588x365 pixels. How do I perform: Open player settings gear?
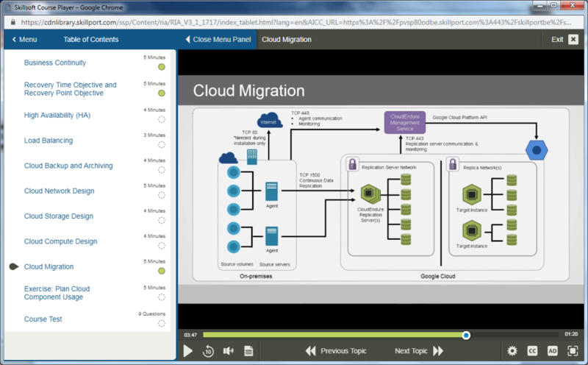point(512,351)
